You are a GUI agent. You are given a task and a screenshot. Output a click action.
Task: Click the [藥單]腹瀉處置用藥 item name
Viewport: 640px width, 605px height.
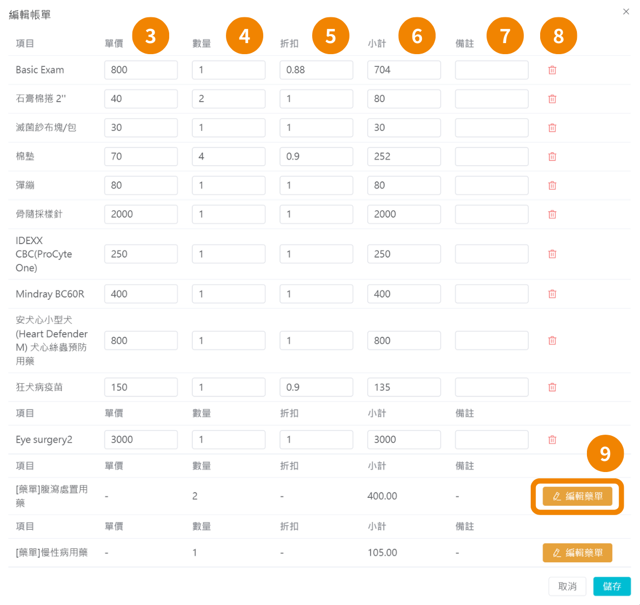tap(51, 496)
